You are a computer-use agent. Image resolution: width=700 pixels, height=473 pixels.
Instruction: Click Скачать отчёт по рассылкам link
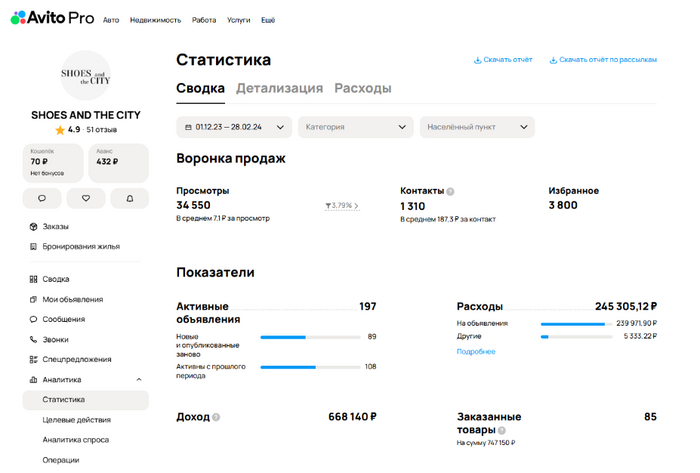pyautogui.click(x=602, y=60)
